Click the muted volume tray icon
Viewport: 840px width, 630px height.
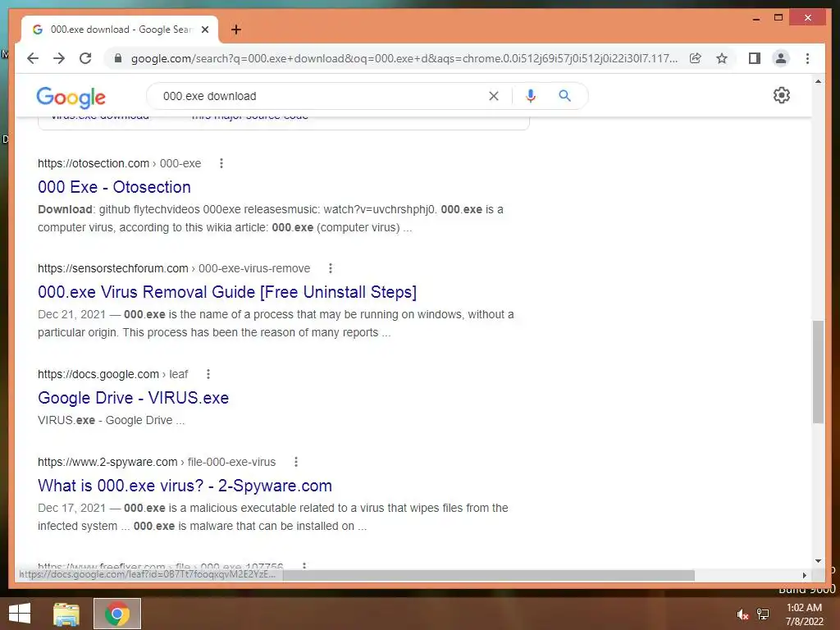(742, 614)
